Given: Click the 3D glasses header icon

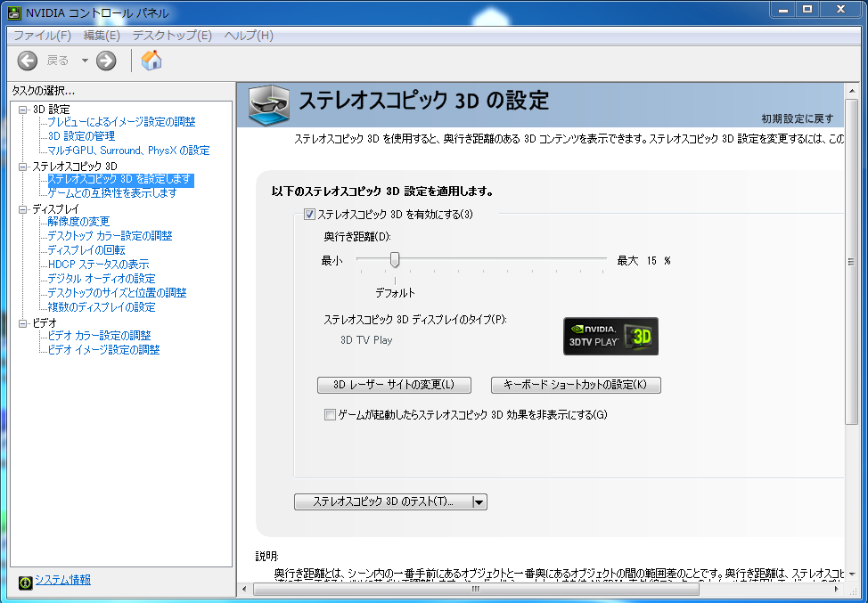Looking at the screenshot, I should [268, 104].
